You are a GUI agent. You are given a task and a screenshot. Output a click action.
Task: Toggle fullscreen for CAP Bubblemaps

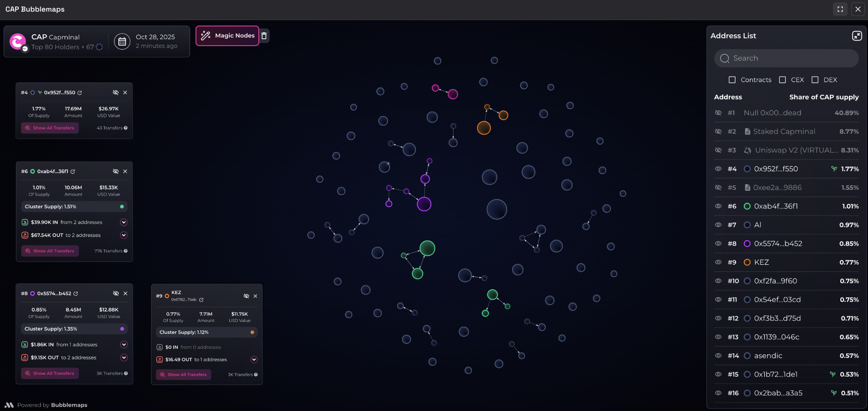point(840,9)
